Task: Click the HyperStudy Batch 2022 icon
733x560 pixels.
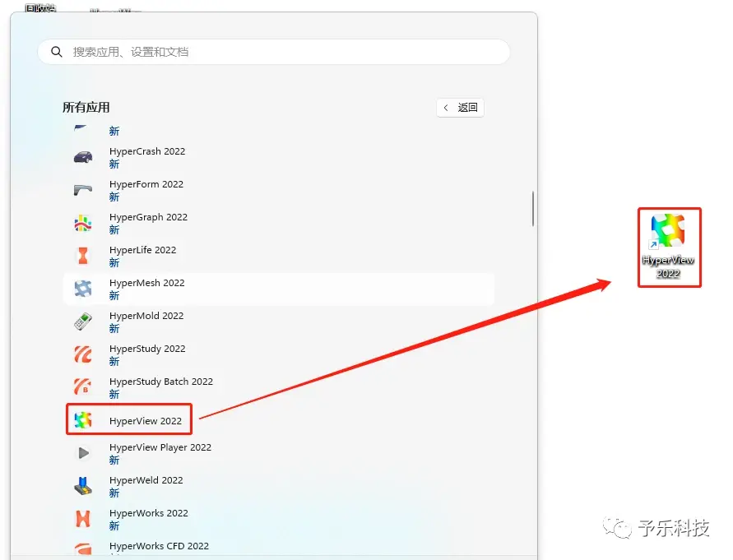Action: (x=83, y=387)
